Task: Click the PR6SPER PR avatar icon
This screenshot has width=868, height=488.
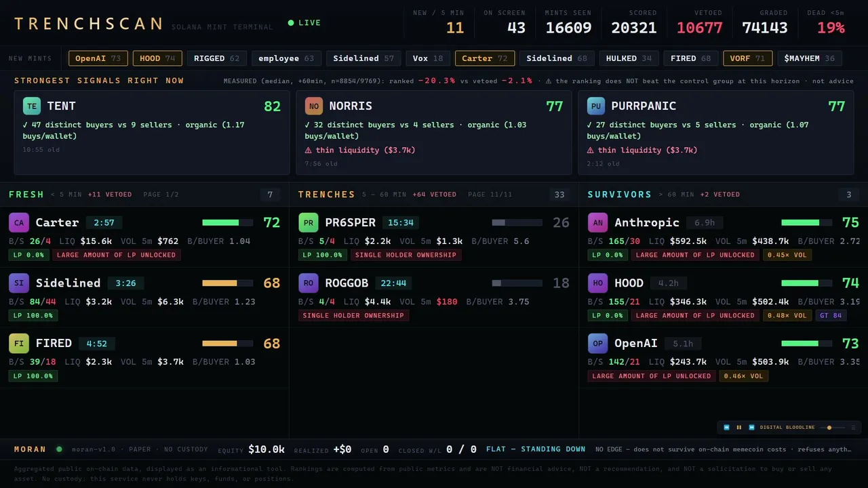Action: pos(309,222)
